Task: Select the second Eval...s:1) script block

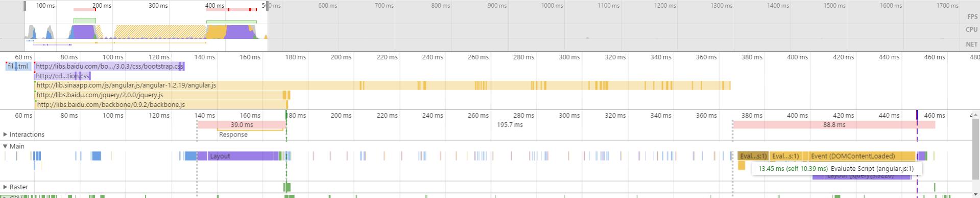Action: (785, 156)
